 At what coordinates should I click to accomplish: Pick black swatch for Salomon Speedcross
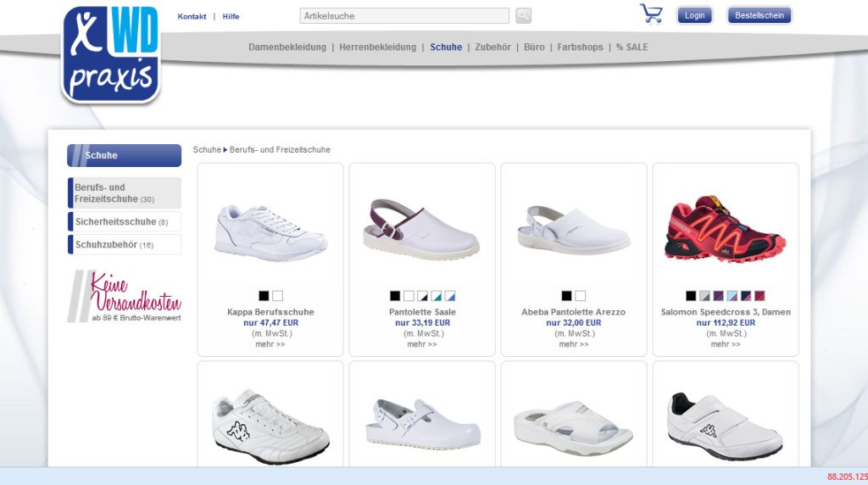(x=691, y=296)
